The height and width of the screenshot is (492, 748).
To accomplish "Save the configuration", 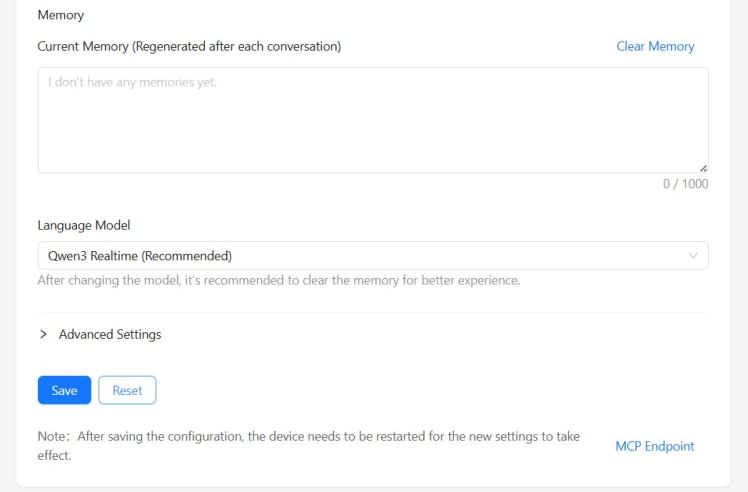I will coord(64,390).
